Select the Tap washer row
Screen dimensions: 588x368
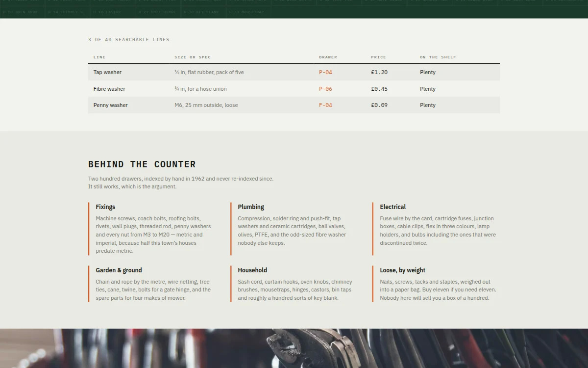click(x=294, y=72)
